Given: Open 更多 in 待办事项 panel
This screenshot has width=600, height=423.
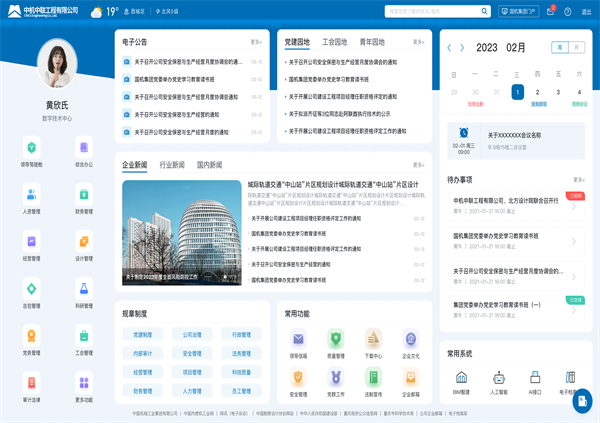Looking at the screenshot, I should [x=579, y=180].
